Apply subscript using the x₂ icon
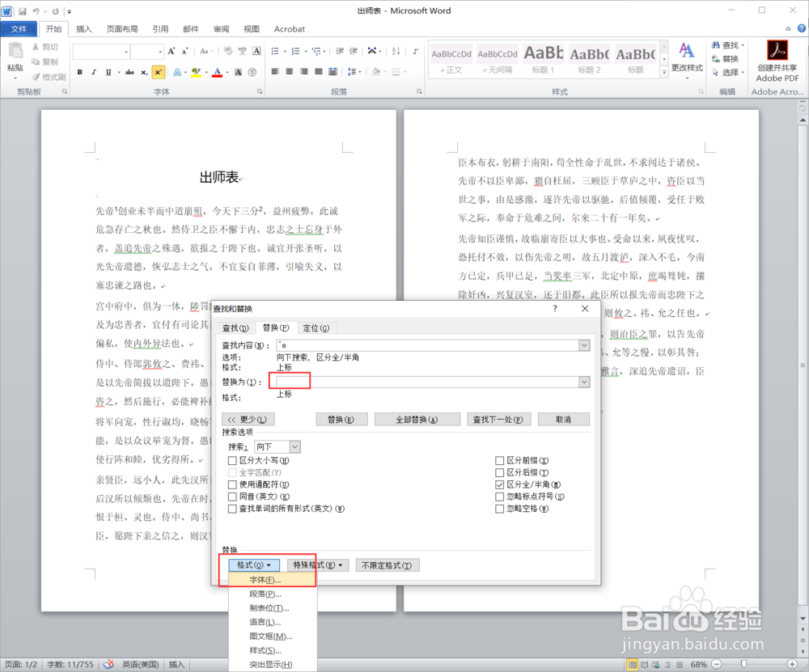 pyautogui.click(x=144, y=72)
